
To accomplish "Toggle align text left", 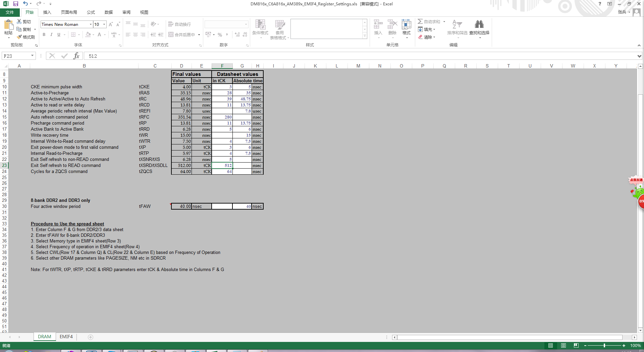I will click(128, 35).
